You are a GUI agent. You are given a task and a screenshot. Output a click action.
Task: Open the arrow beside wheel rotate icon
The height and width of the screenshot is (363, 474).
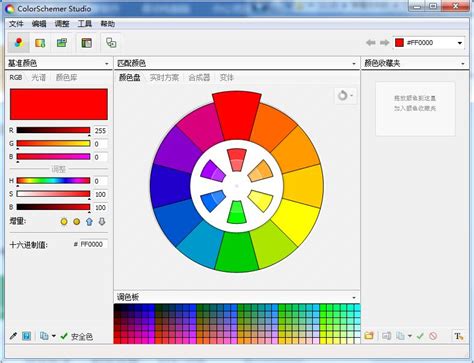[x=352, y=96]
